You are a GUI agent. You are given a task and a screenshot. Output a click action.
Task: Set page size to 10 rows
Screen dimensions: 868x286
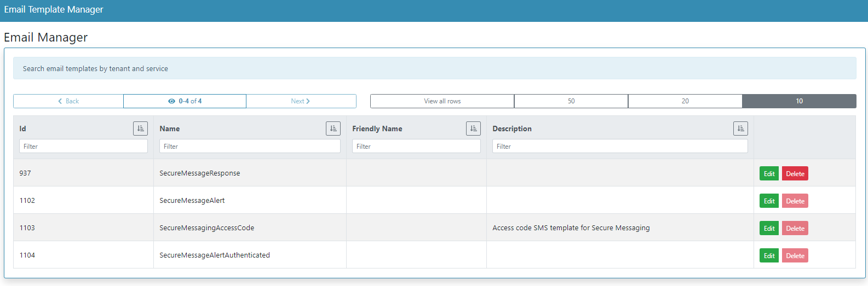point(799,101)
